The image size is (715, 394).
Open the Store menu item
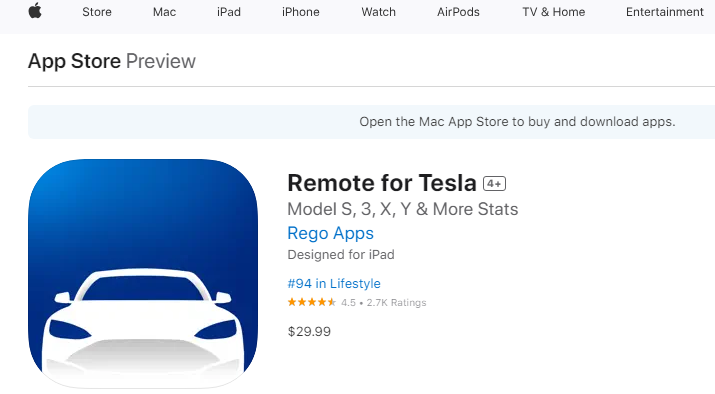97,12
